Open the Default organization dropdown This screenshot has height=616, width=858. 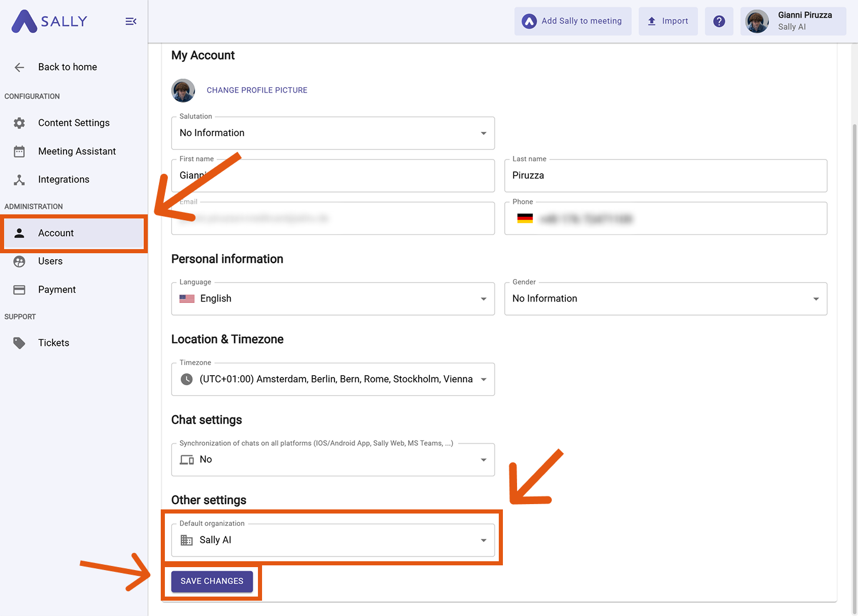333,540
